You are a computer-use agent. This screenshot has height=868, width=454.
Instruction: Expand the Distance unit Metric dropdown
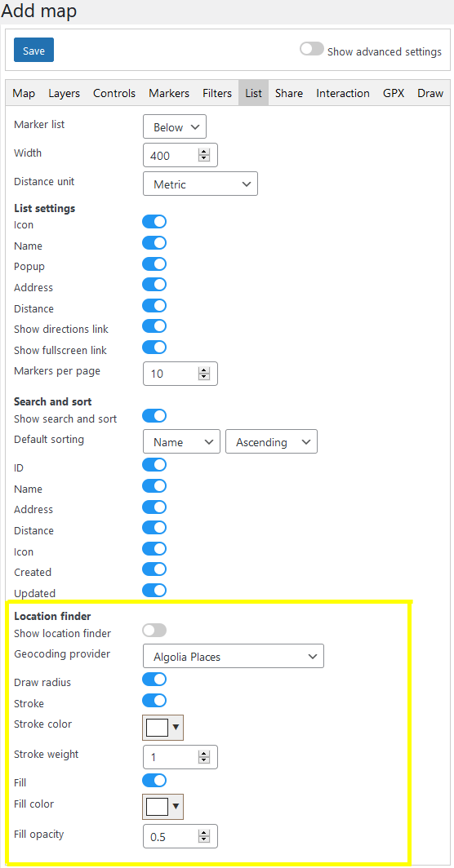200,184
